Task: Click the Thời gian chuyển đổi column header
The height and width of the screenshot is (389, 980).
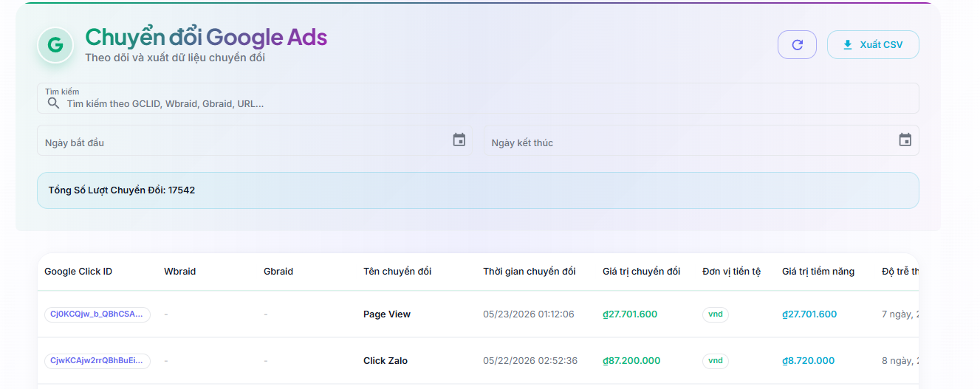Action: pyautogui.click(x=530, y=272)
